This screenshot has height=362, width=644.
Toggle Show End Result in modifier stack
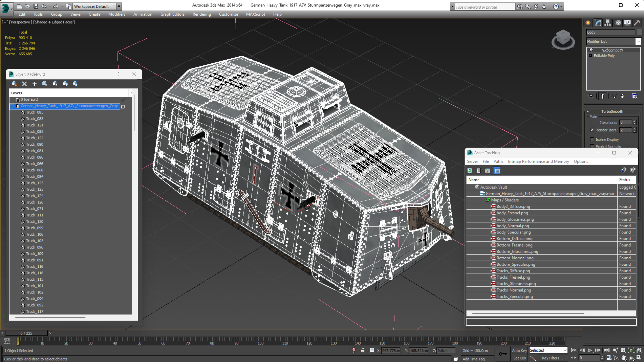[x=602, y=96]
